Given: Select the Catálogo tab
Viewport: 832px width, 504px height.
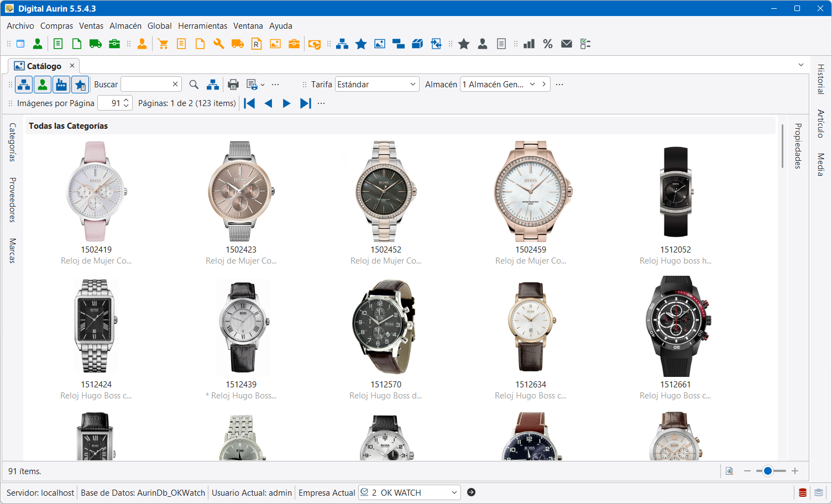Looking at the screenshot, I should (x=44, y=66).
